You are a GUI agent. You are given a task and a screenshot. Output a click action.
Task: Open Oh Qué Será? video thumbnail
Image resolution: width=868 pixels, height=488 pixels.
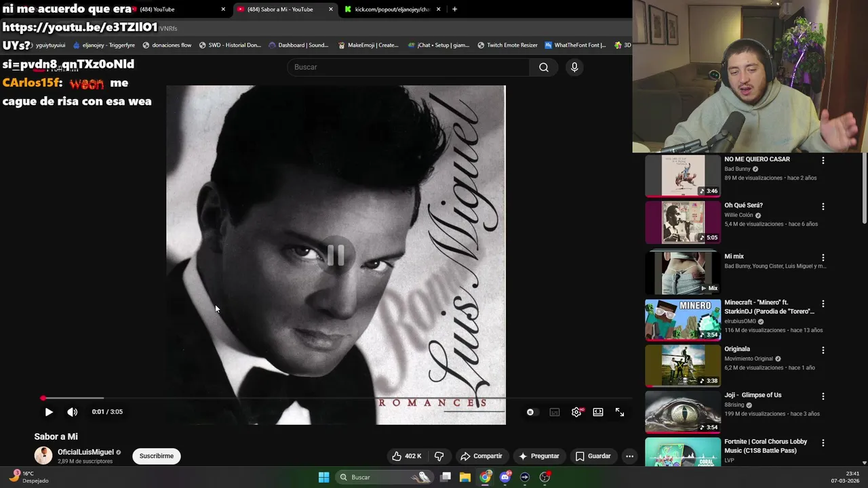click(x=683, y=222)
